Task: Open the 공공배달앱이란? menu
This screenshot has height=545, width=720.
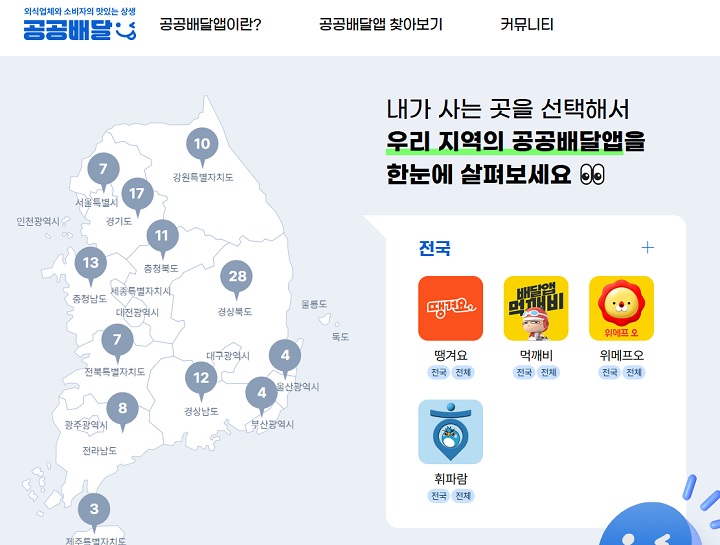Action: [210, 25]
